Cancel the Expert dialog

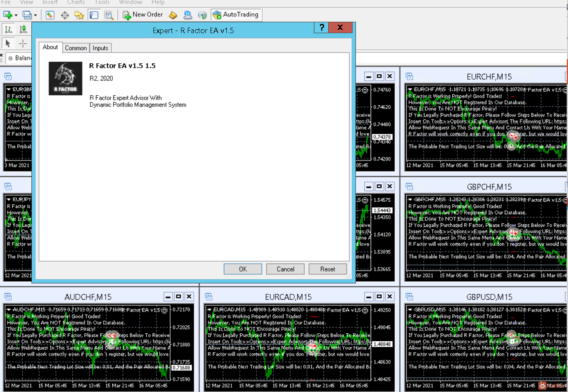pos(285,269)
